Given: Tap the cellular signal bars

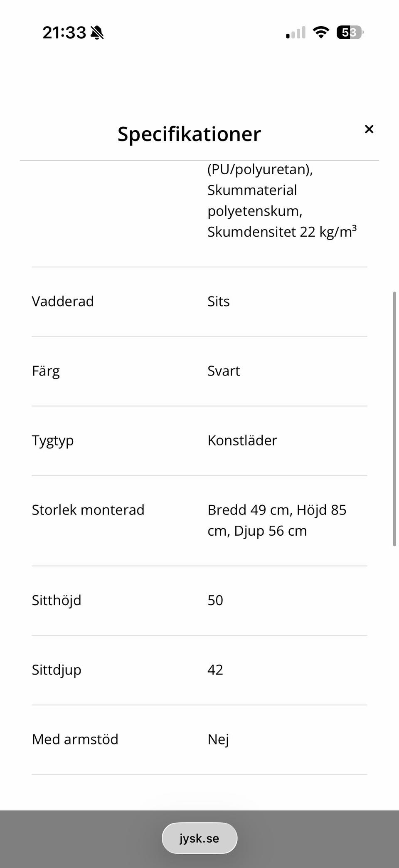Looking at the screenshot, I should (x=296, y=32).
